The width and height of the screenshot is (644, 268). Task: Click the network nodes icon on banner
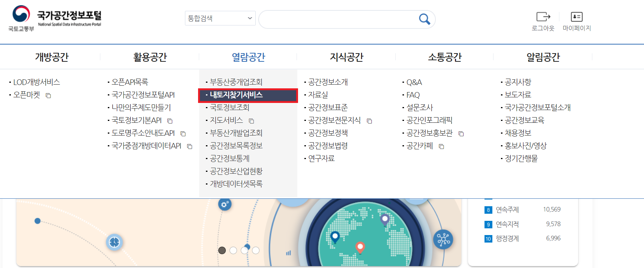443,239
